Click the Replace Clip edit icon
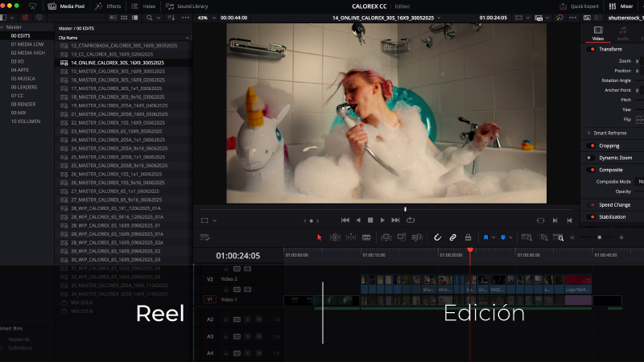The image size is (644, 362). coord(417,237)
